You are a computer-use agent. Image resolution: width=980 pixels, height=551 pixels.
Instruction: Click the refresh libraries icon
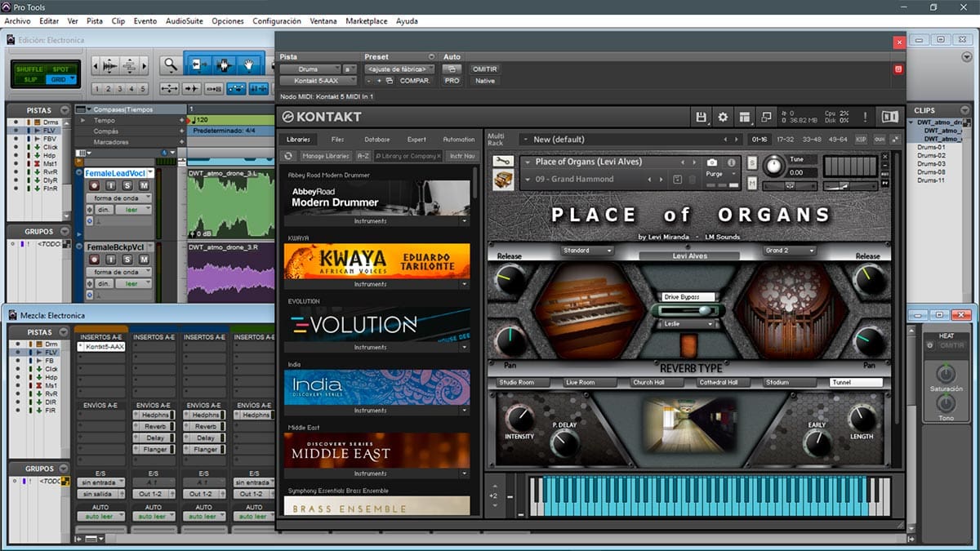click(288, 156)
